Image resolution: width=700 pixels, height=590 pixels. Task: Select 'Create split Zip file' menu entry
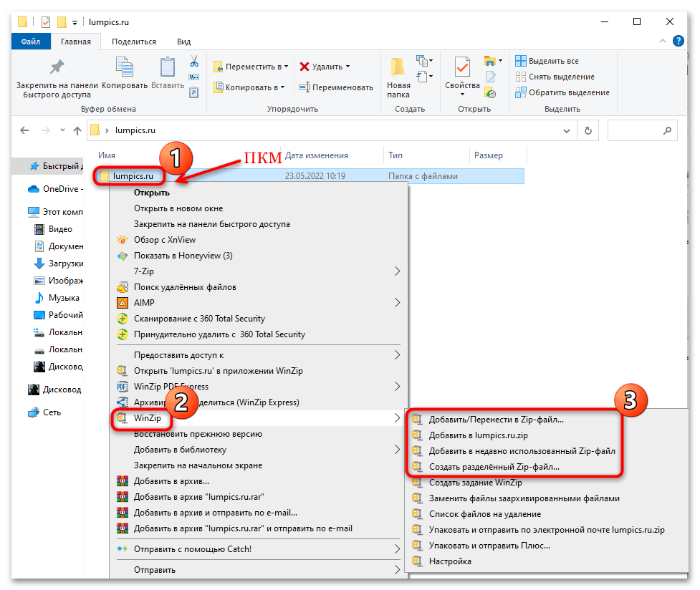pyautogui.click(x=494, y=467)
